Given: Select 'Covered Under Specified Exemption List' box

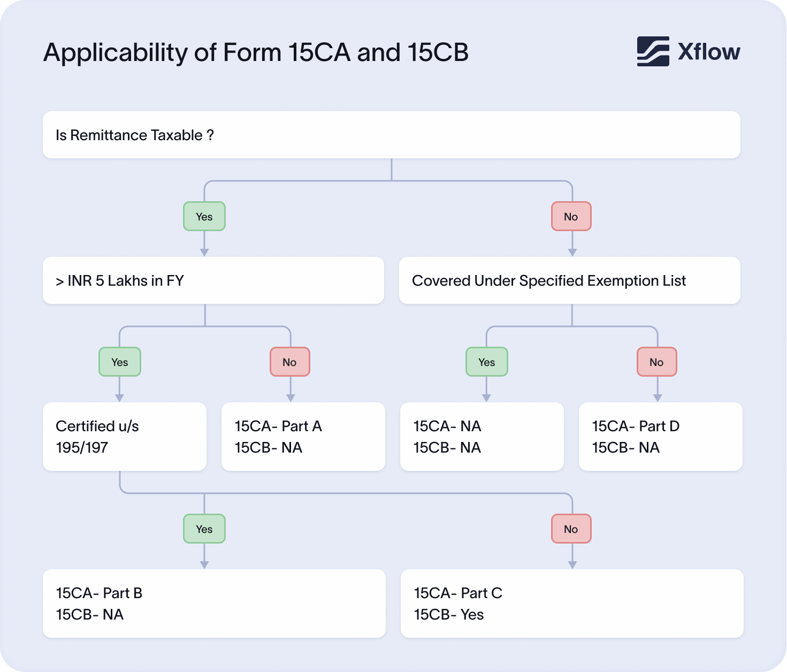Looking at the screenshot, I should pyautogui.click(x=569, y=280).
